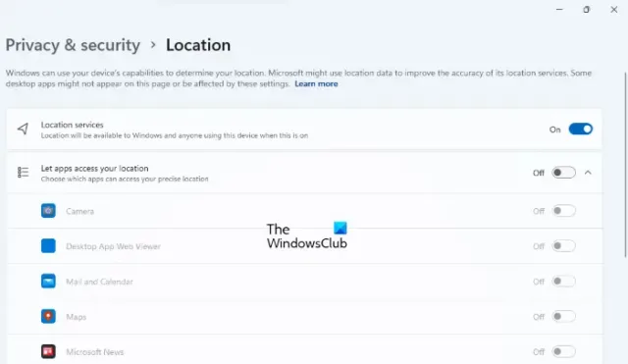Restore down the Settings window

pyautogui.click(x=587, y=9)
